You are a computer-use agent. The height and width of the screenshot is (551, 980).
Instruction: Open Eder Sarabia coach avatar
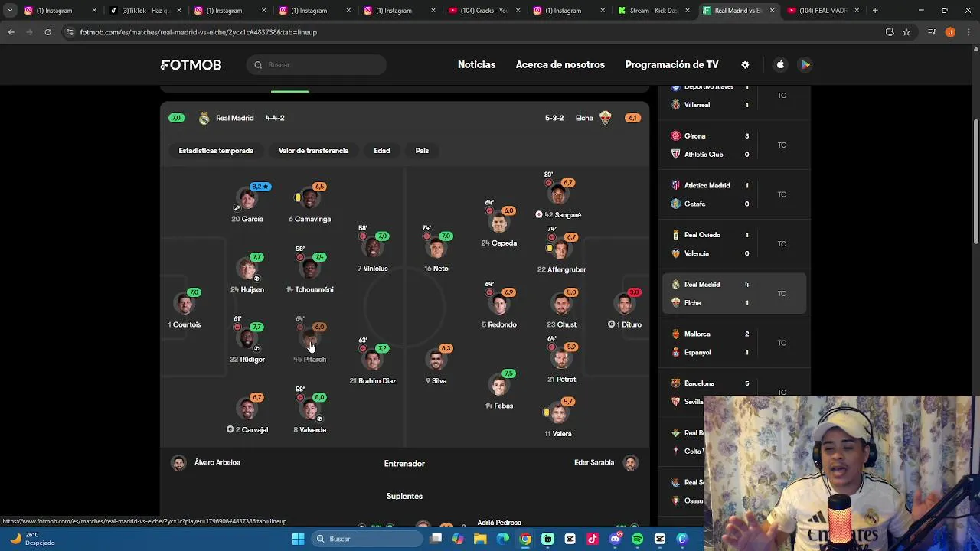click(x=630, y=463)
